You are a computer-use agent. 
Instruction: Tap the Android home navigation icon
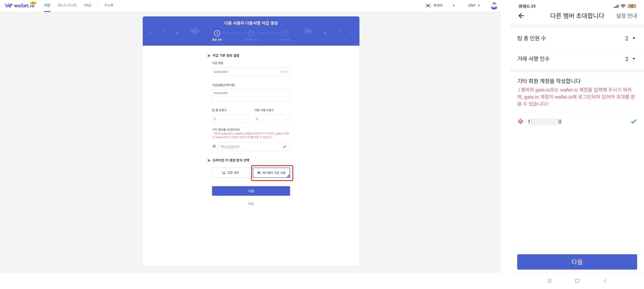(x=577, y=281)
